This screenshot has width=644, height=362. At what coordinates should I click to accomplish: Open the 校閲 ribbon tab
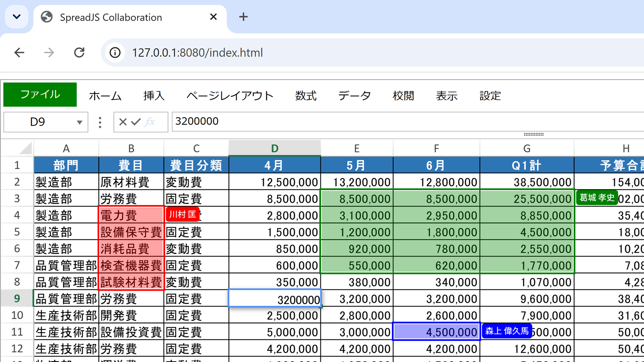tap(403, 96)
